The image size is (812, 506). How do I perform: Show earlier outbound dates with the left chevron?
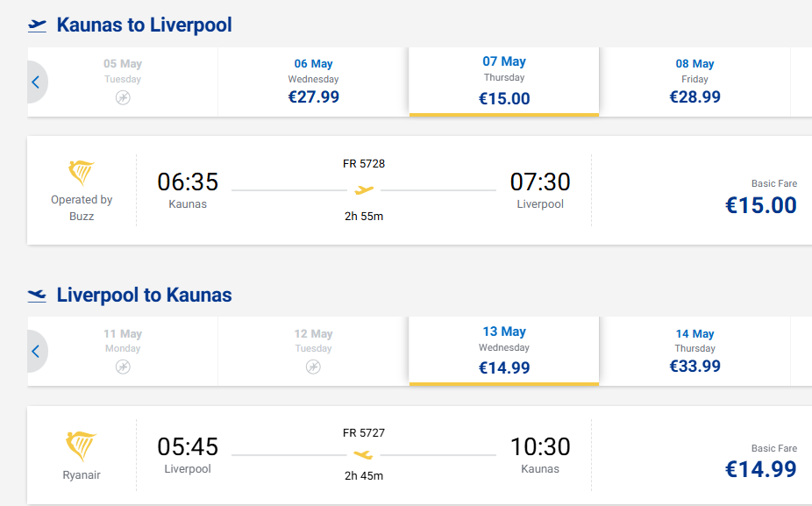coord(36,82)
